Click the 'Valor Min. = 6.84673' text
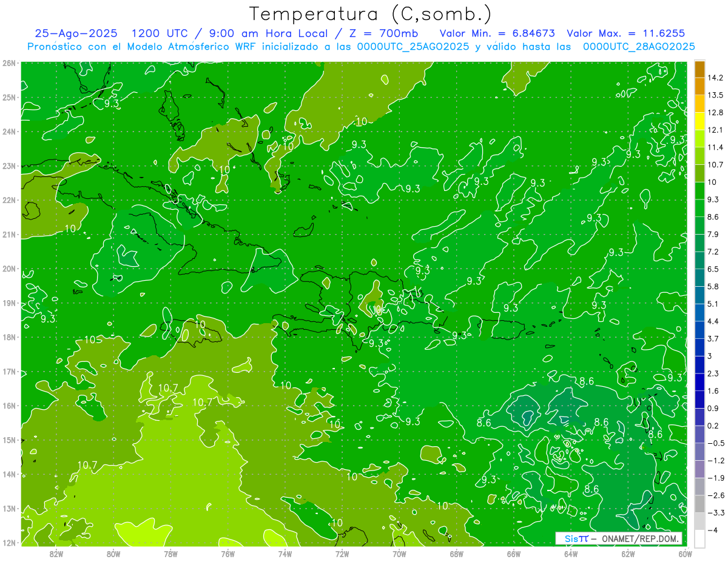 click(x=497, y=34)
